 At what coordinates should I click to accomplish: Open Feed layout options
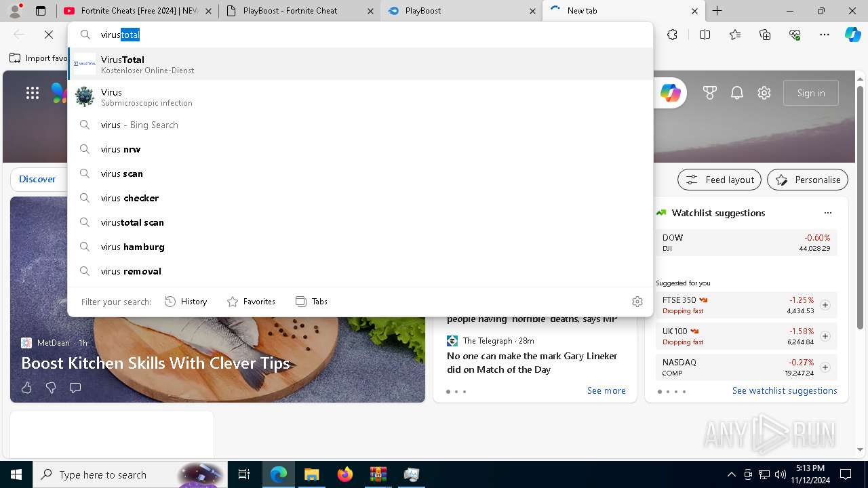pos(719,180)
